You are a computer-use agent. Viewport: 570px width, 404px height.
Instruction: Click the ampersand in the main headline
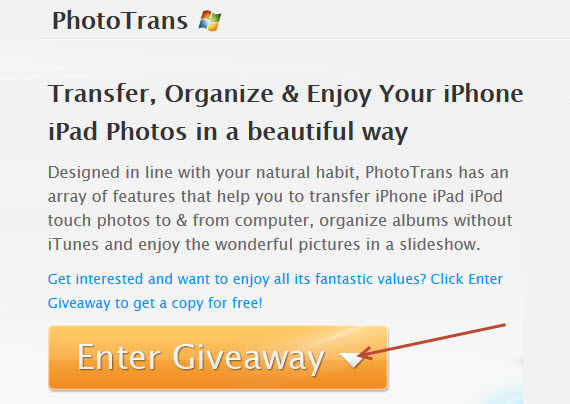(290, 94)
